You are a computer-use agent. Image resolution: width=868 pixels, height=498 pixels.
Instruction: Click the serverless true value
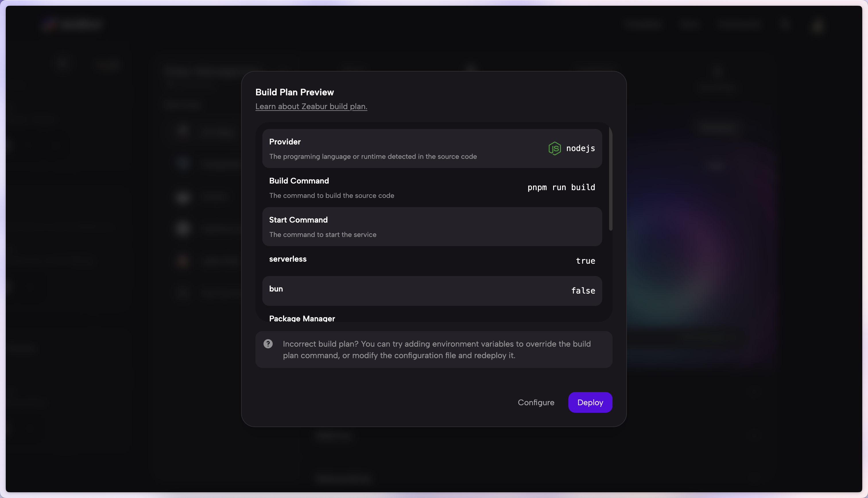click(x=585, y=261)
